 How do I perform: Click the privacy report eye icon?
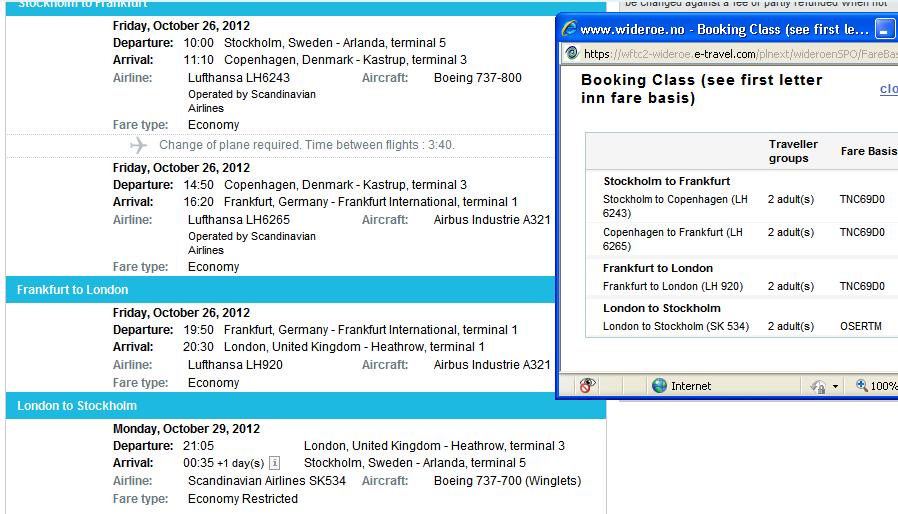click(588, 385)
